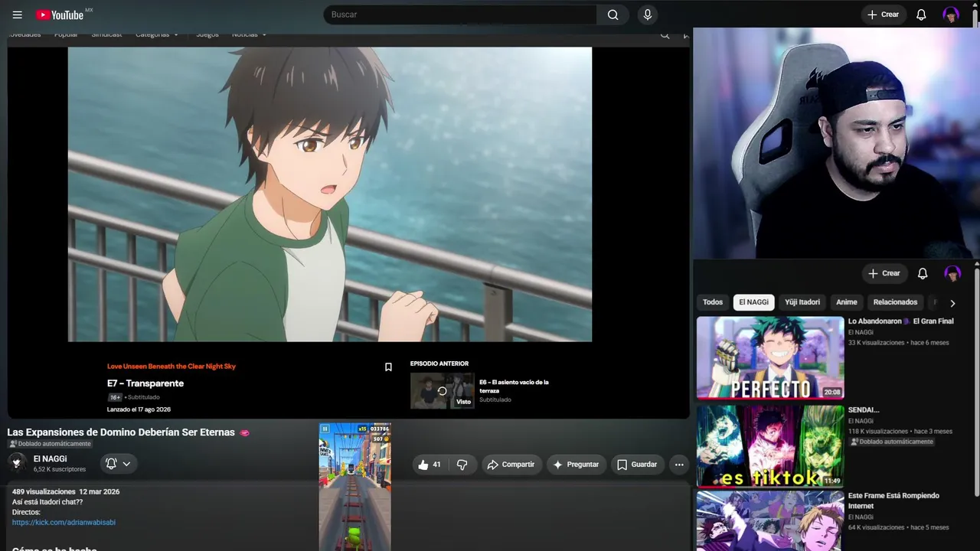This screenshot has height=551, width=980.
Task: Open the Lo Abandonaron El Gran Final title
Action: click(x=901, y=321)
